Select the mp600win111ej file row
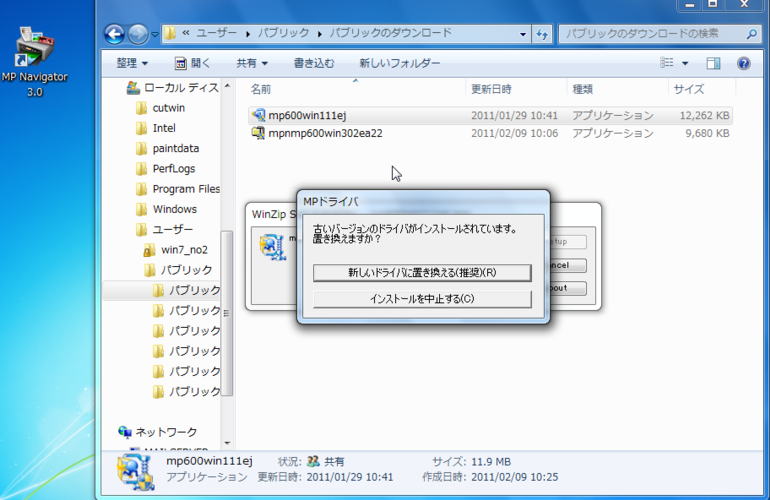The width and height of the screenshot is (770, 500). point(490,115)
